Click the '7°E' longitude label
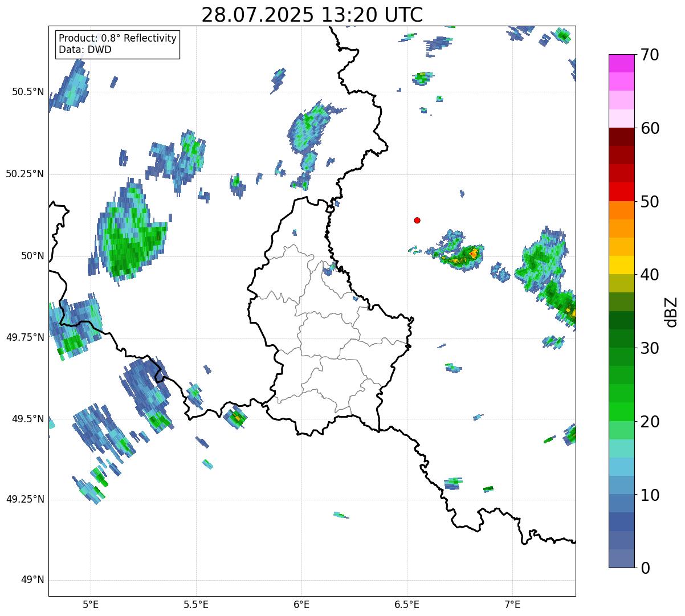685x616 pixels. [x=512, y=604]
